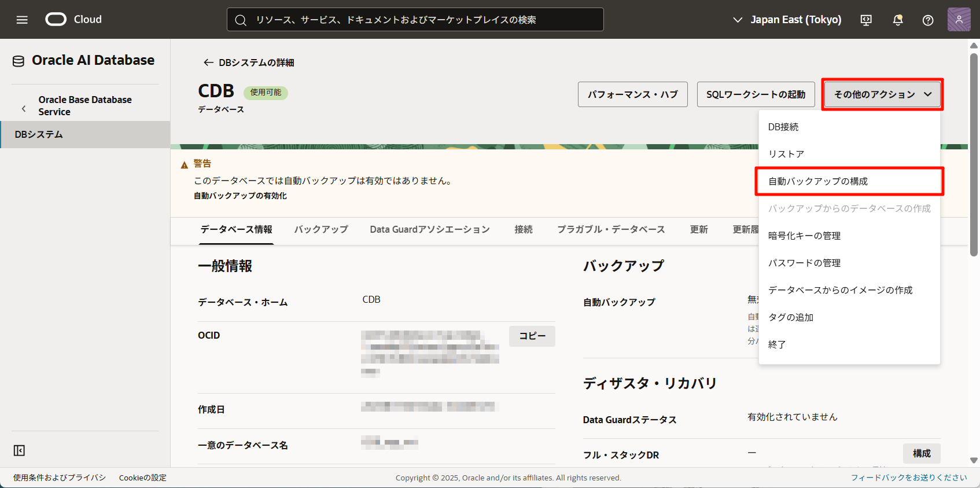This screenshot has width=980, height=488.
Task: Click the Oracle AI Database stack icon
Action: (x=19, y=61)
